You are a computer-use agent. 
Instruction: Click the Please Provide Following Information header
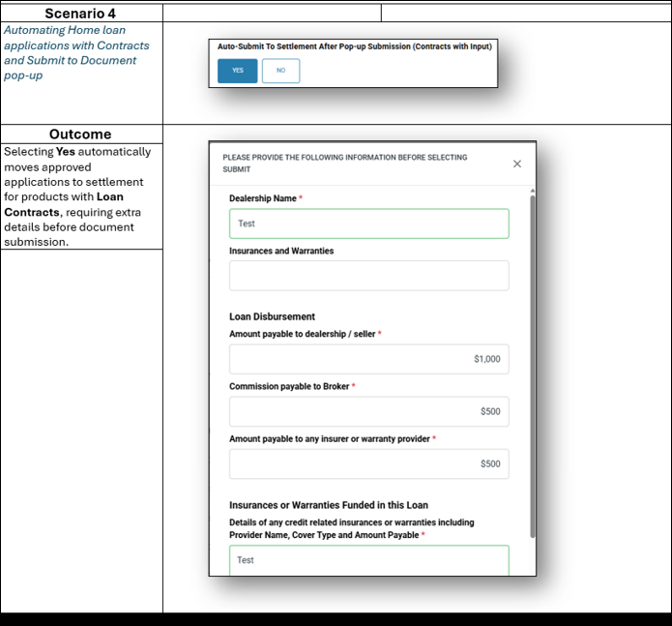tap(345, 163)
